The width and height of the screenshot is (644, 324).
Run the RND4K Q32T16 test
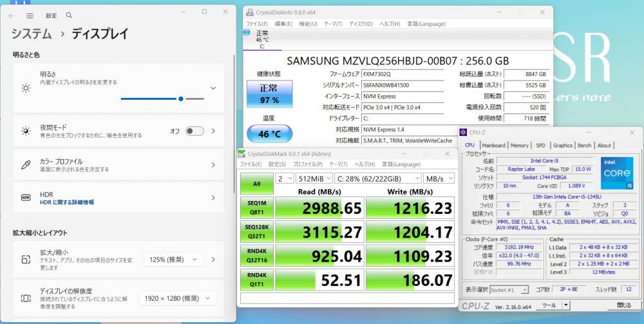pos(257,255)
